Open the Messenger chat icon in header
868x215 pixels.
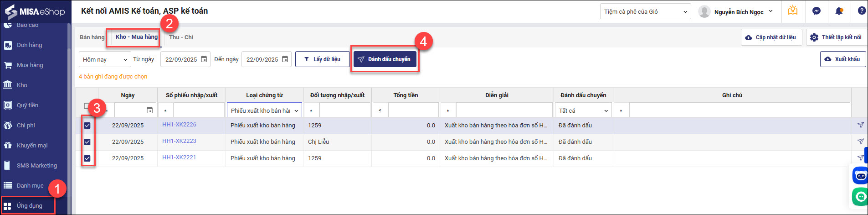coord(816,11)
